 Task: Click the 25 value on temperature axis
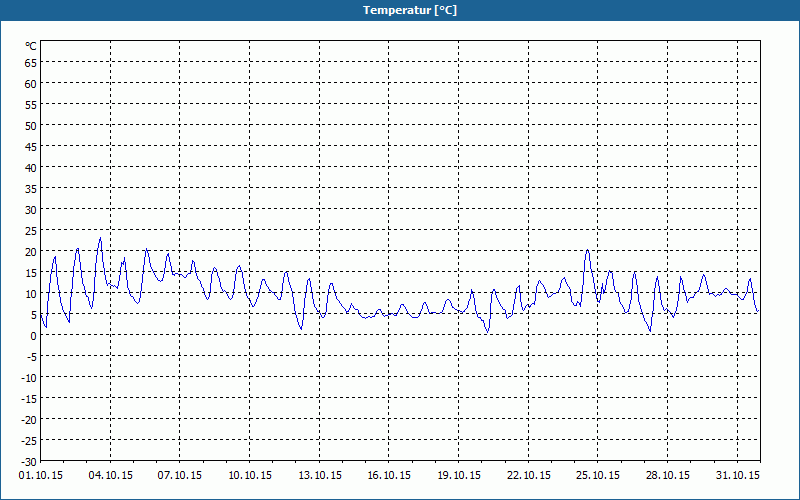(31, 231)
